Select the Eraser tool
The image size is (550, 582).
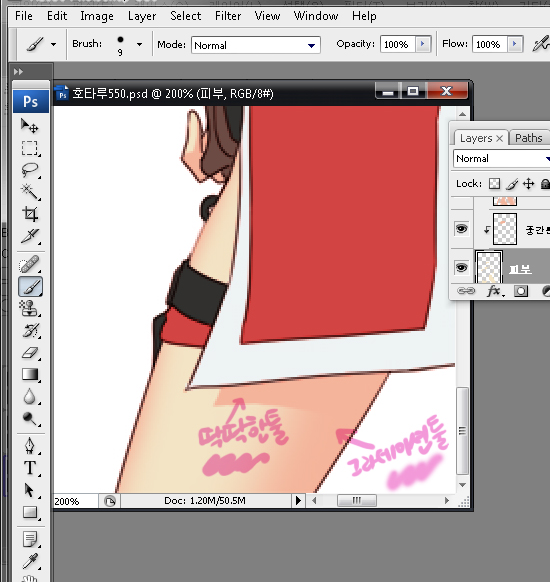(30, 352)
